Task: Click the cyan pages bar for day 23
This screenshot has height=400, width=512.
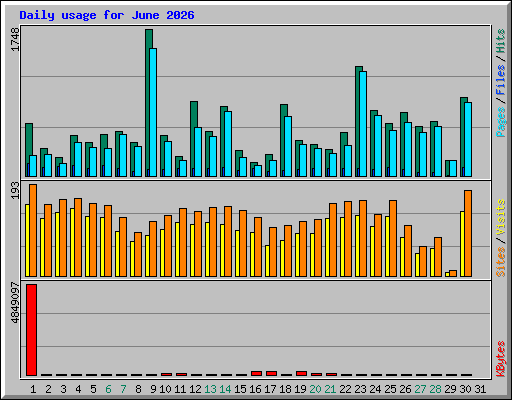Action: click(363, 124)
